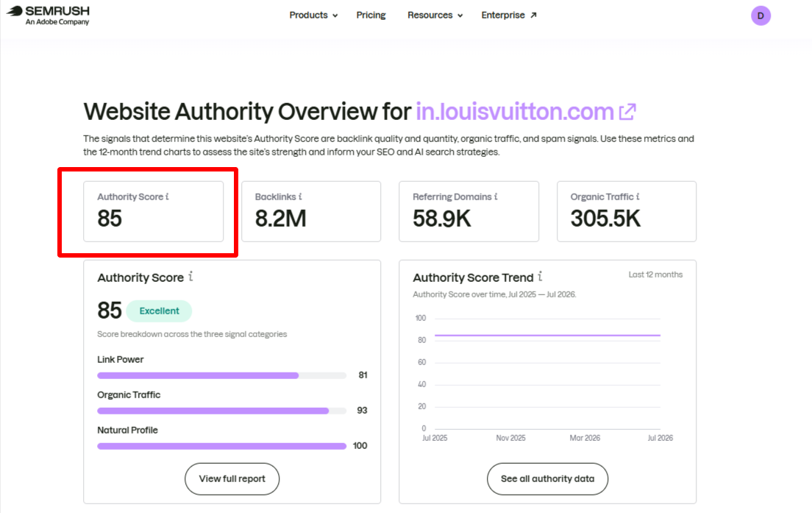Image resolution: width=812 pixels, height=513 pixels.
Task: Expand the Products dropdown menu
Action: click(313, 15)
